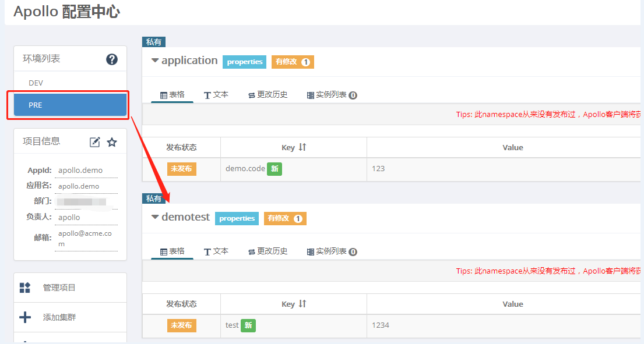Switch to the 更改历史 tab under application
The width and height of the screenshot is (644, 344).
(x=267, y=95)
